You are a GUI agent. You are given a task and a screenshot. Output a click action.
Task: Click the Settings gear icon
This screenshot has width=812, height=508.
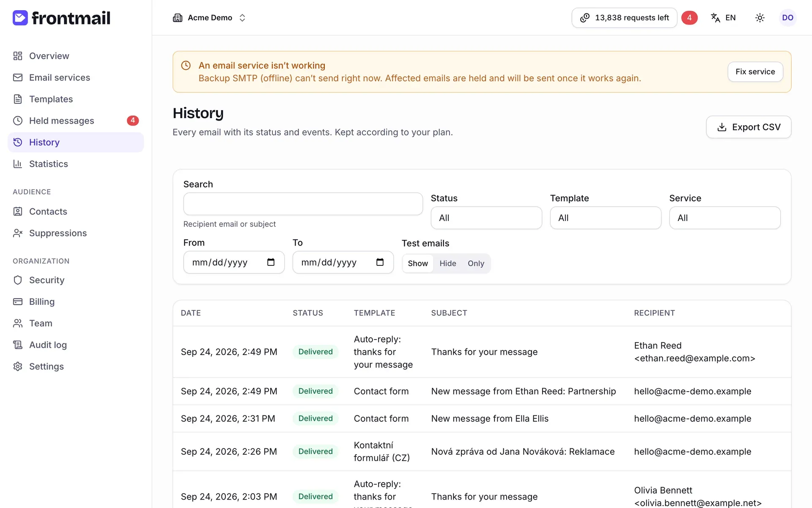coord(18,366)
